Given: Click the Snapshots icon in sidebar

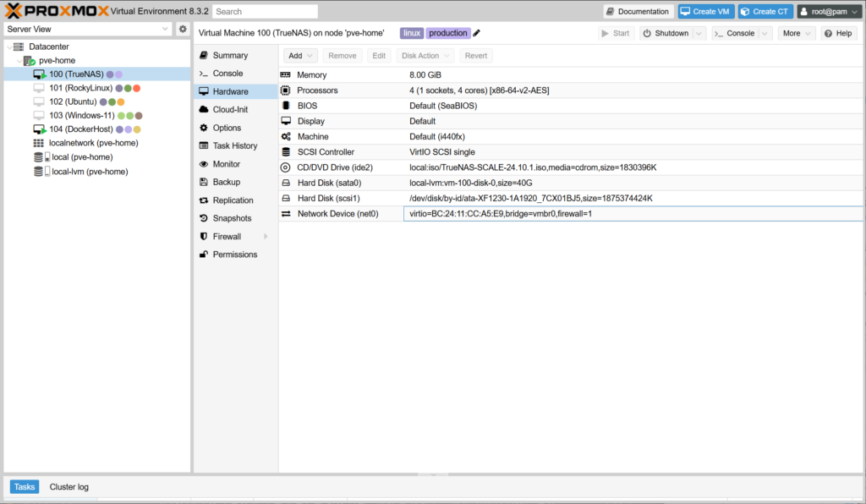Looking at the screenshot, I should 204,218.
